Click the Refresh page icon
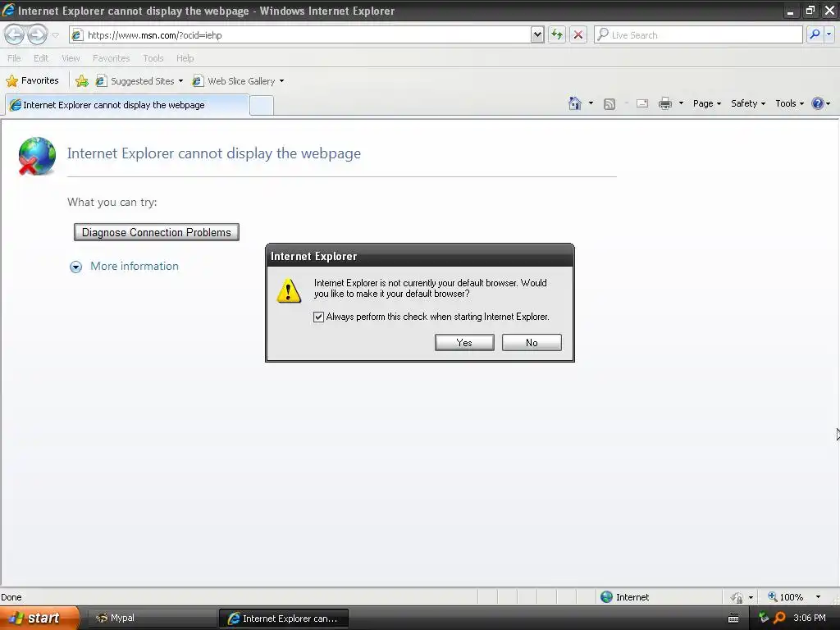 [557, 34]
